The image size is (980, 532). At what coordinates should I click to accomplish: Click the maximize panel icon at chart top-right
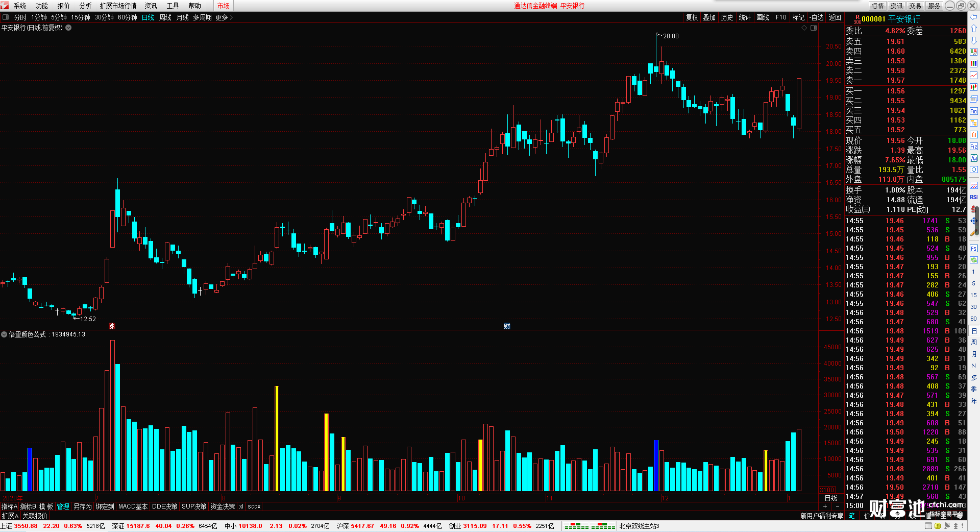pos(814,28)
